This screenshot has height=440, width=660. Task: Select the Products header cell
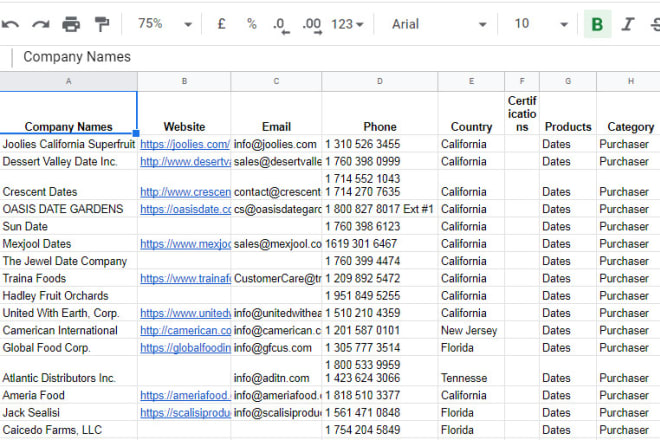tap(568, 113)
